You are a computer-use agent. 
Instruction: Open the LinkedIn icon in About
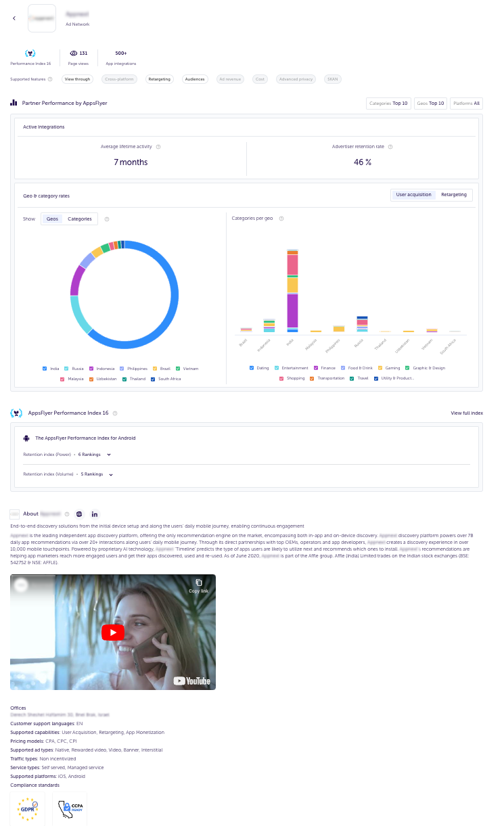(x=95, y=514)
